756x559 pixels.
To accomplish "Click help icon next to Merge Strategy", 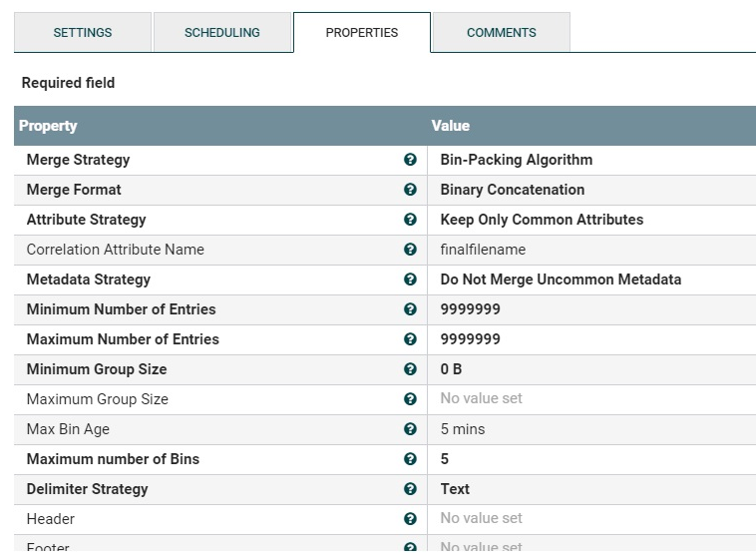I will (410, 160).
